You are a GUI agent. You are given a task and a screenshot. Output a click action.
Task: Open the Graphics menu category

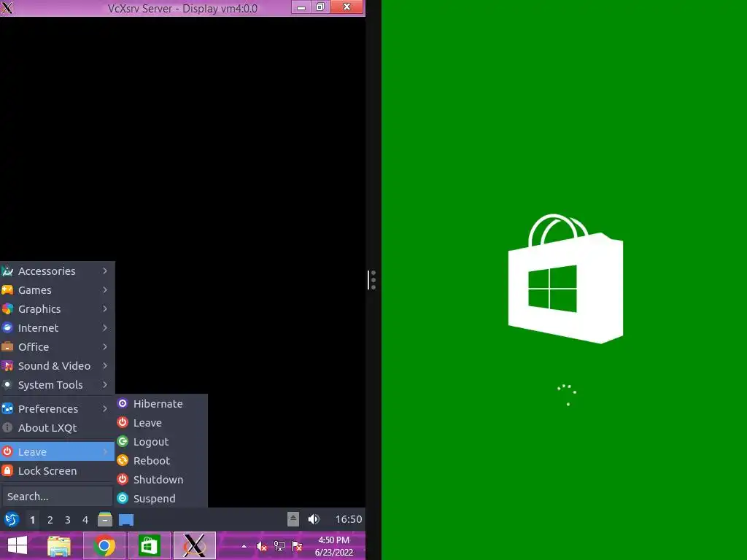[x=57, y=309]
